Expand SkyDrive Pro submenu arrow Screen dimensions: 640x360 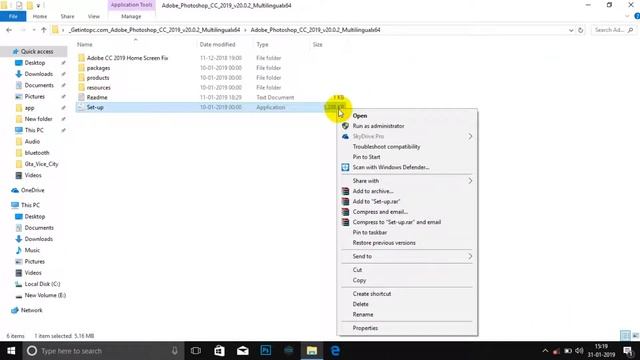tap(470, 136)
